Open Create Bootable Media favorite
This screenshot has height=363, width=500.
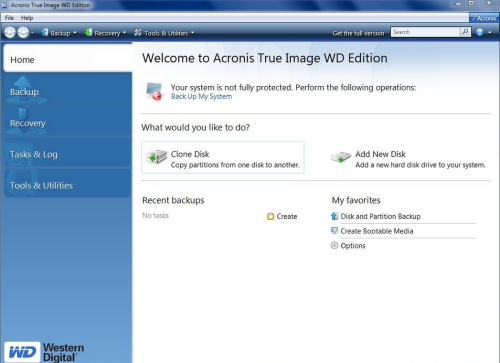377,231
